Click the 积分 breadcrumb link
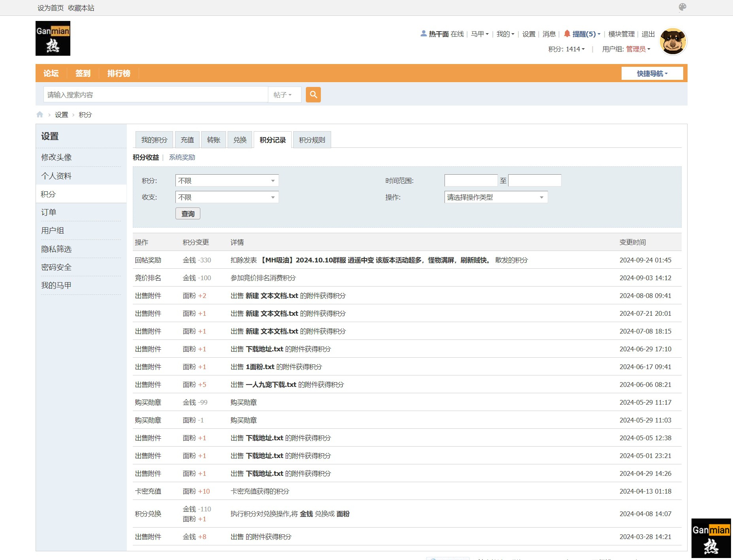This screenshot has width=733, height=560. pos(85,115)
